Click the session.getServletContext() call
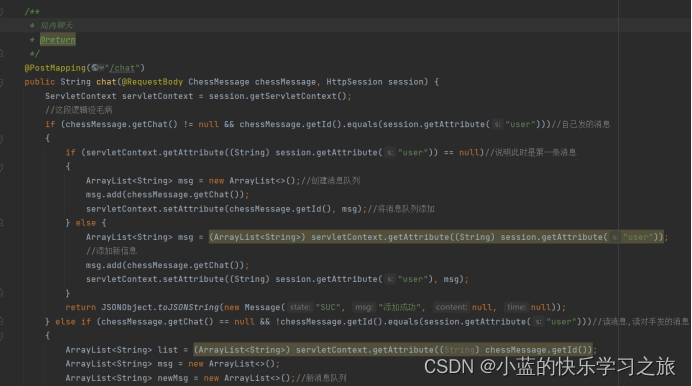The width and height of the screenshot is (692, 386). (x=278, y=96)
